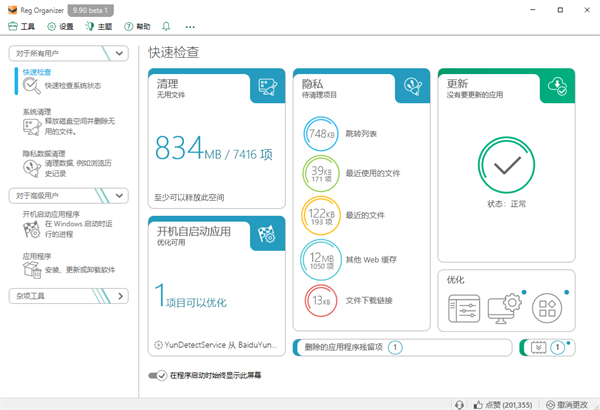
Task: Toggle 在程序启动时始终显示此屏幕 switch
Action: click(157, 376)
